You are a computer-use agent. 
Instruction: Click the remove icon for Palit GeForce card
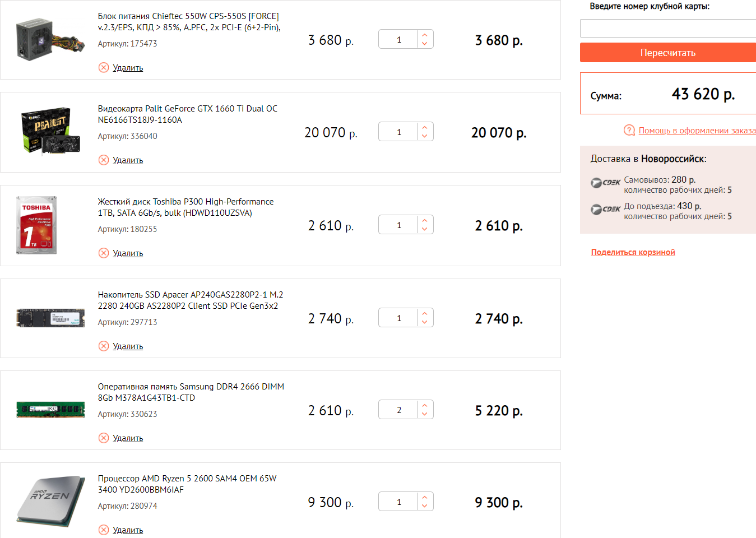pos(104,160)
